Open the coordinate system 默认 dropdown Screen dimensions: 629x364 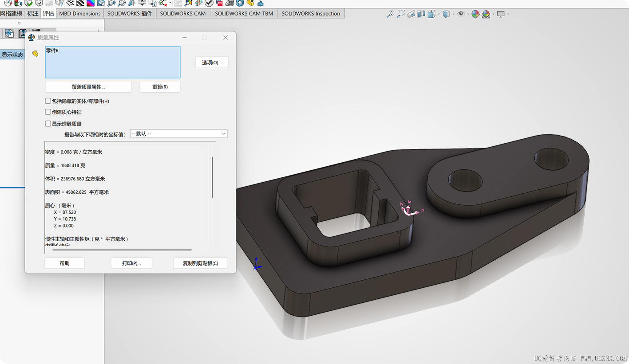pyautogui.click(x=178, y=134)
